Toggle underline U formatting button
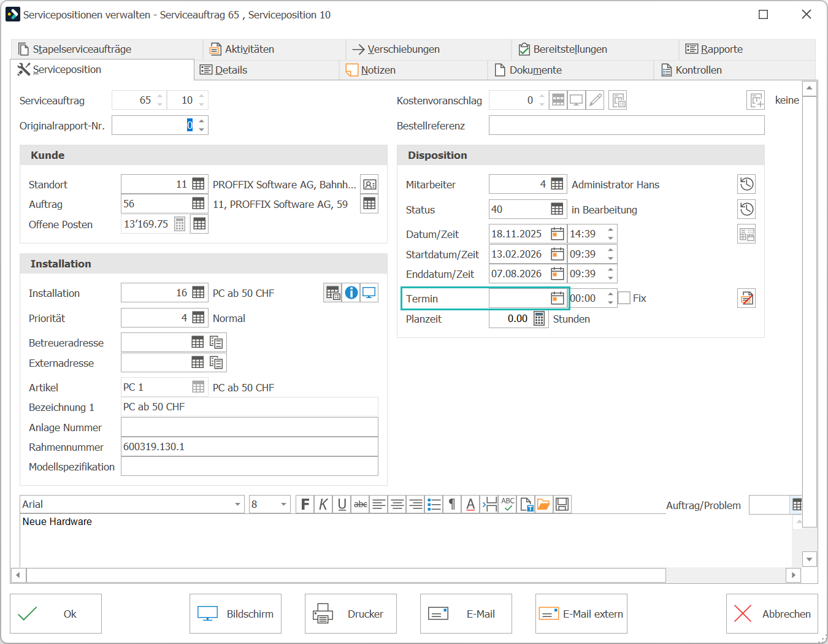Viewport: 828px width, 644px height. coord(342,505)
